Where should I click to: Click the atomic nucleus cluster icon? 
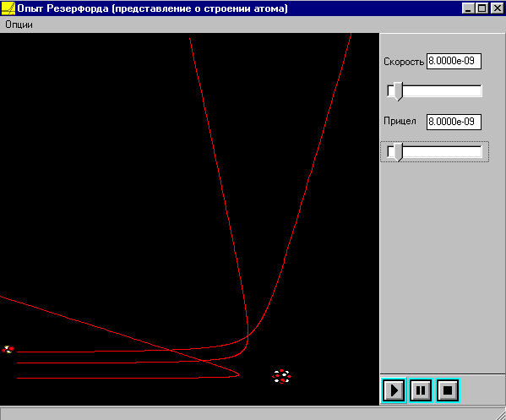(x=281, y=376)
